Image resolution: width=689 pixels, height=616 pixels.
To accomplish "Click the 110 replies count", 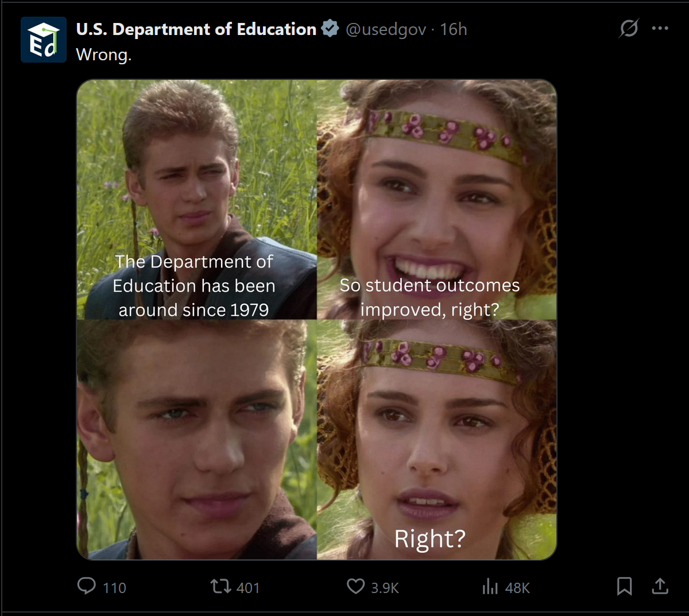I will click(114, 588).
